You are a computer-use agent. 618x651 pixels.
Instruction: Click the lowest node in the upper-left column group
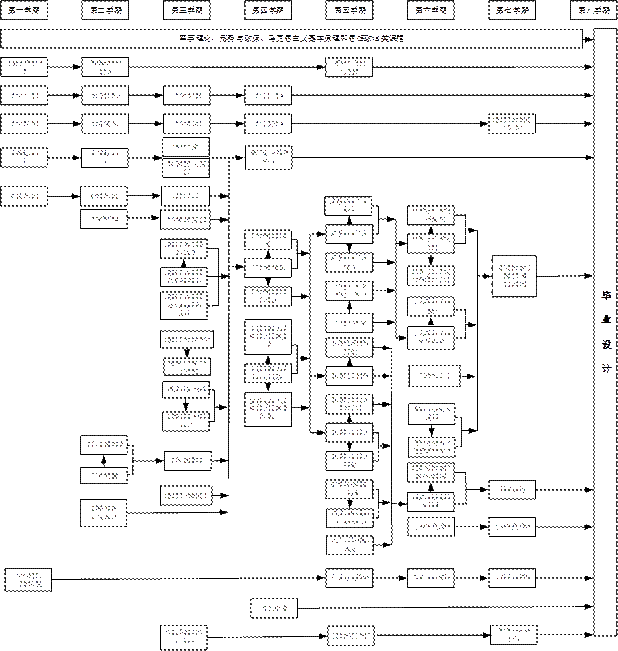pyautogui.click(x=24, y=197)
